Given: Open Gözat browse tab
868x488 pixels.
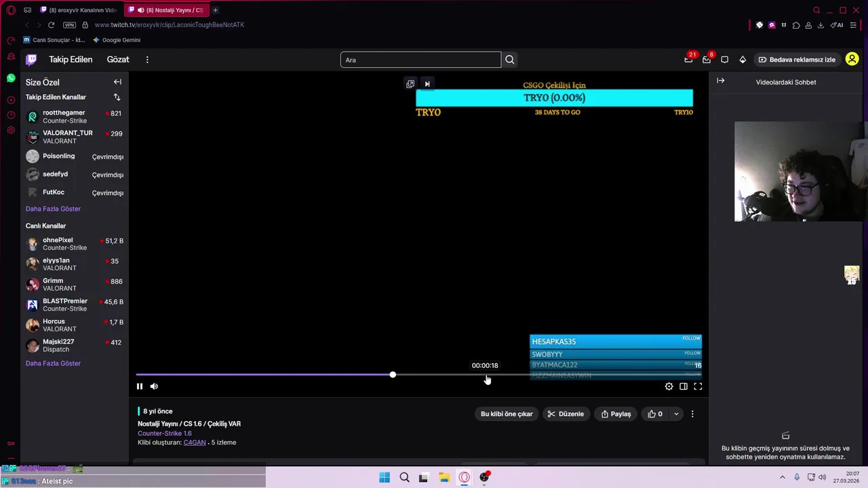Looking at the screenshot, I should (118, 60).
